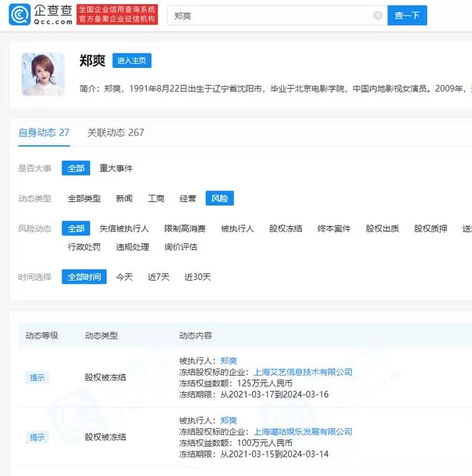
Task: Click the 提示 badge on the 上海嘻咕 row
Action: (37, 437)
